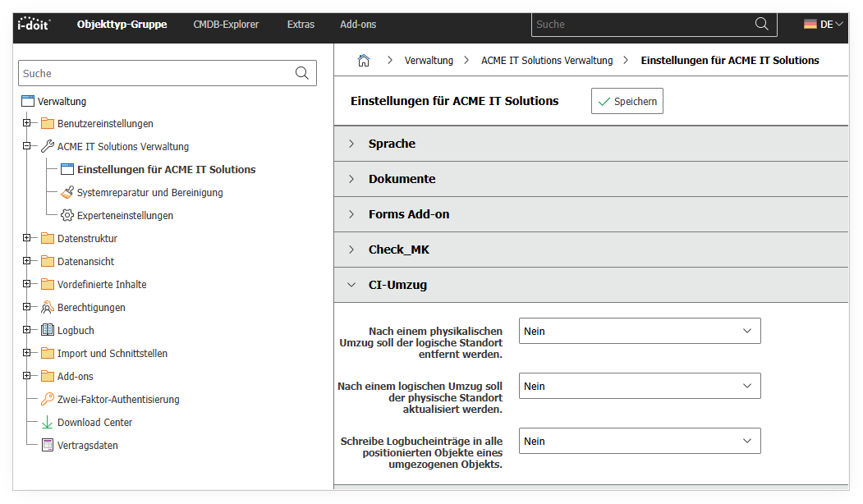
Task: Expand the Vordefinierte Inhalte tree node
Action: [x=26, y=284]
